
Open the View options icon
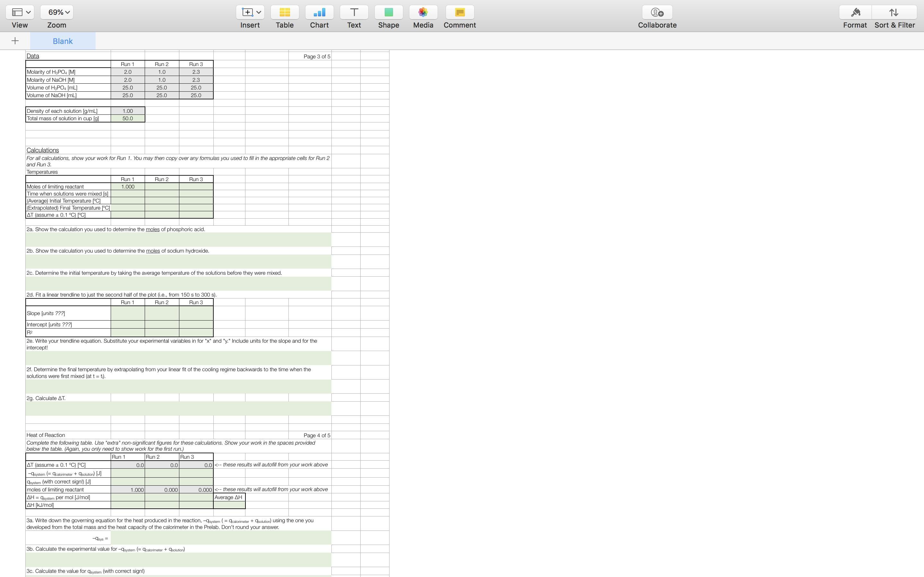click(x=17, y=13)
